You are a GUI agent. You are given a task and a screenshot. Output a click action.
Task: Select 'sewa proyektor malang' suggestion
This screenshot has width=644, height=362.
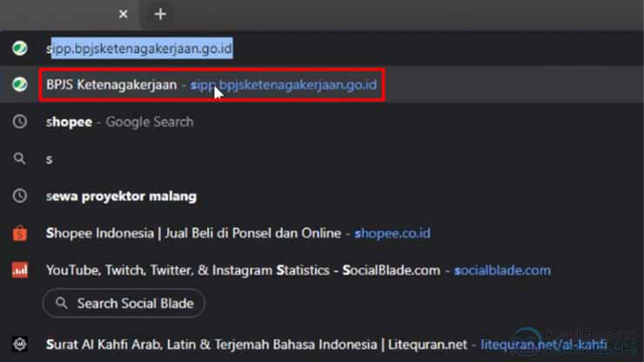(322, 196)
